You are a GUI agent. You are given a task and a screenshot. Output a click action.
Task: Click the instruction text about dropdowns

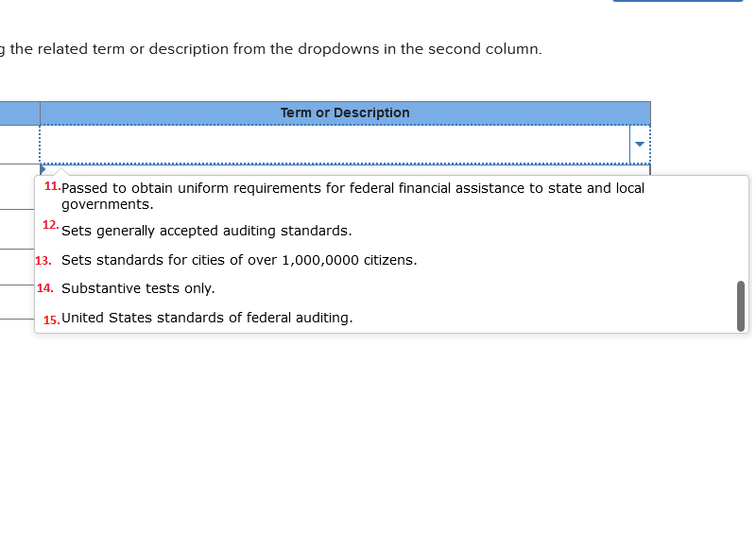(271, 49)
